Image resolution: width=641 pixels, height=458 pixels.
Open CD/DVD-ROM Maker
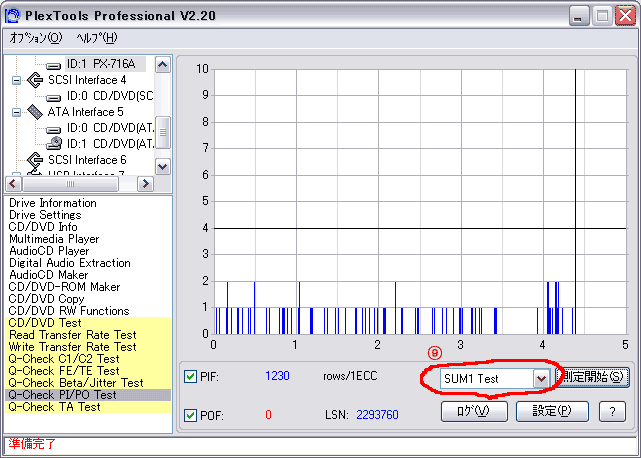click(65, 287)
